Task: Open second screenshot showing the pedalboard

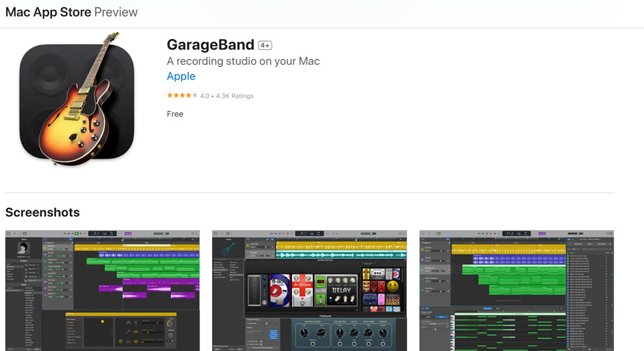Action: click(x=309, y=291)
